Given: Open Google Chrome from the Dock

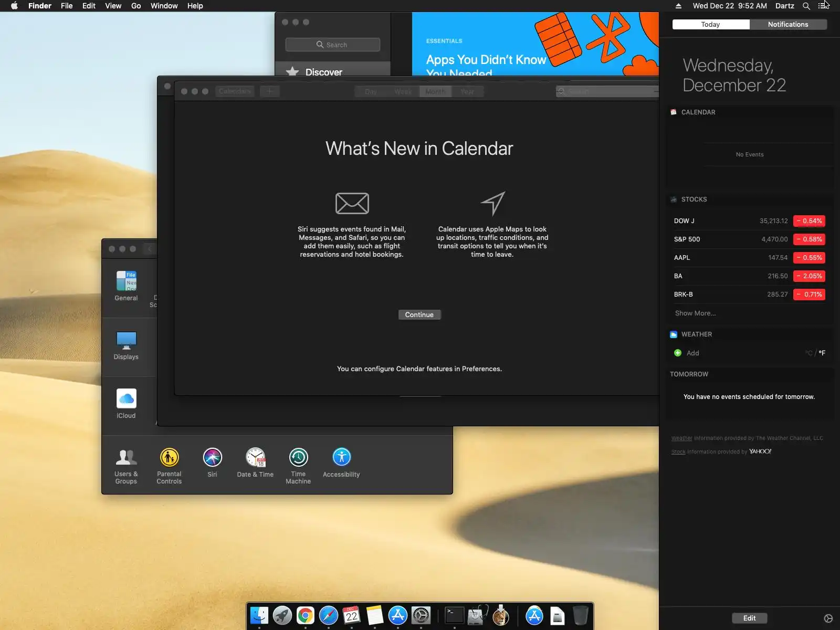Looking at the screenshot, I should (305, 615).
